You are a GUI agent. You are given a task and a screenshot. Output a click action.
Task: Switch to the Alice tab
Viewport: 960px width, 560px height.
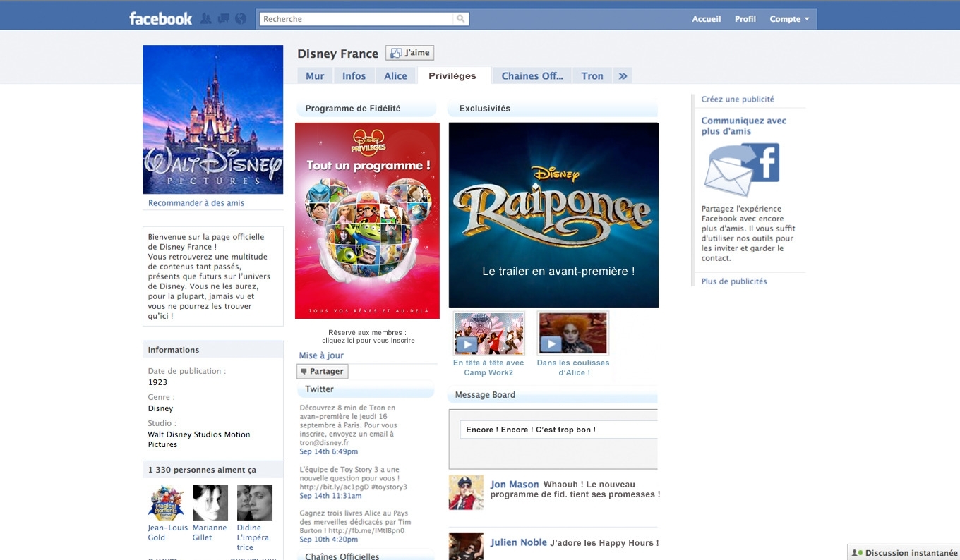coord(395,76)
